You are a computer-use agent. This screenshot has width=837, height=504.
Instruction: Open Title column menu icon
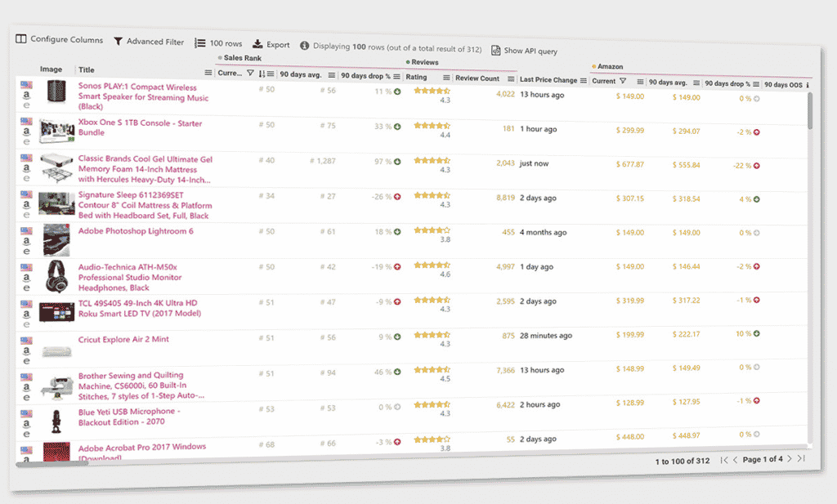point(208,73)
